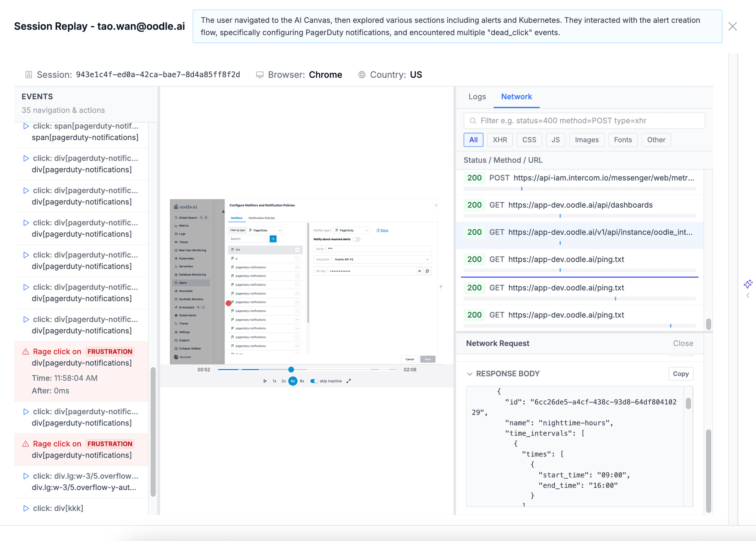Image resolution: width=756 pixels, height=541 pixels.
Task: Set playback speed to 1x
Action: (274, 381)
